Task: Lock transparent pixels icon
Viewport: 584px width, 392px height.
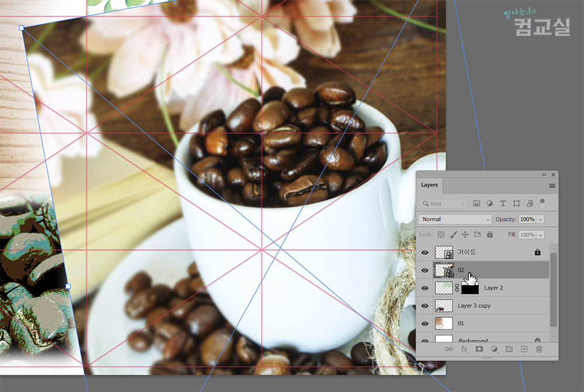Action: click(x=441, y=234)
